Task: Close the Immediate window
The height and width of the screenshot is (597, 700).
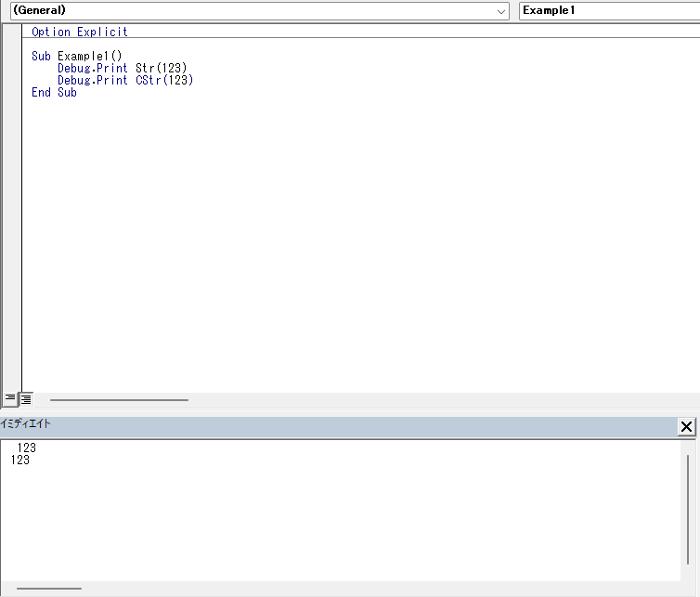Action: [686, 427]
